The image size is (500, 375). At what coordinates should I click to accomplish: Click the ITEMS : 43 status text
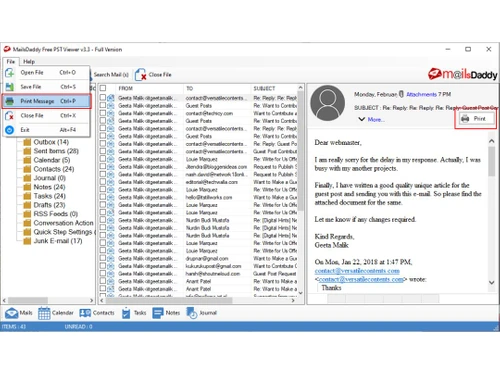click(x=14, y=327)
